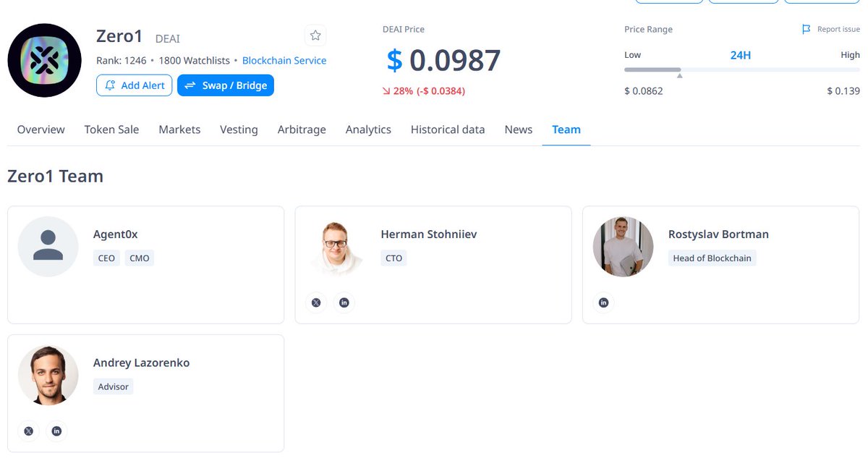868x461 pixels.
Task: Click the Rostyslav Bortman name
Action: [718, 234]
